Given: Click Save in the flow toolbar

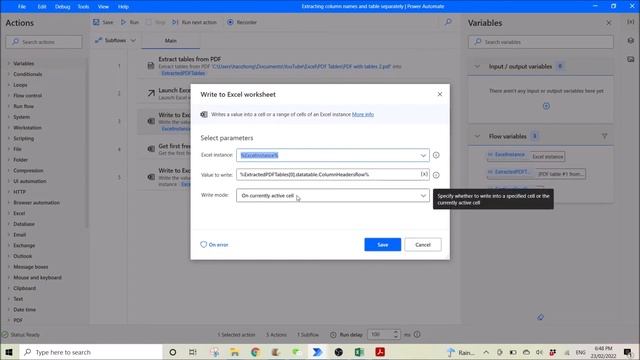Looking at the screenshot, I should [103, 22].
